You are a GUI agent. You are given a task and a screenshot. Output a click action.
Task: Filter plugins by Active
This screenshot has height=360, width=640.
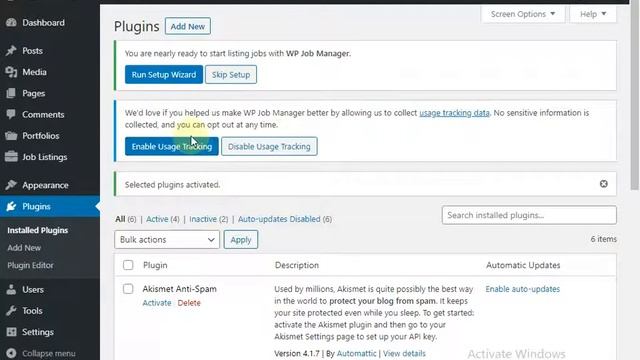pos(157,219)
